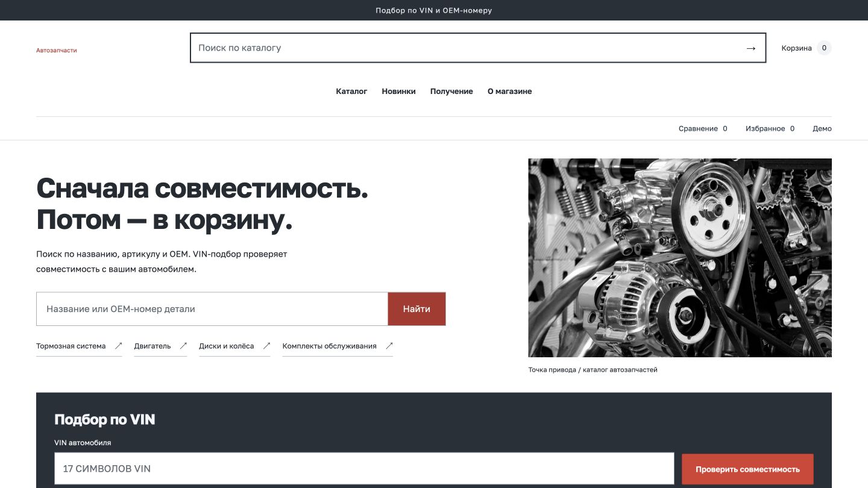The width and height of the screenshot is (868, 488).
Task: Click the caption Точка привода / каталог автозапчастей
Action: coord(593,370)
